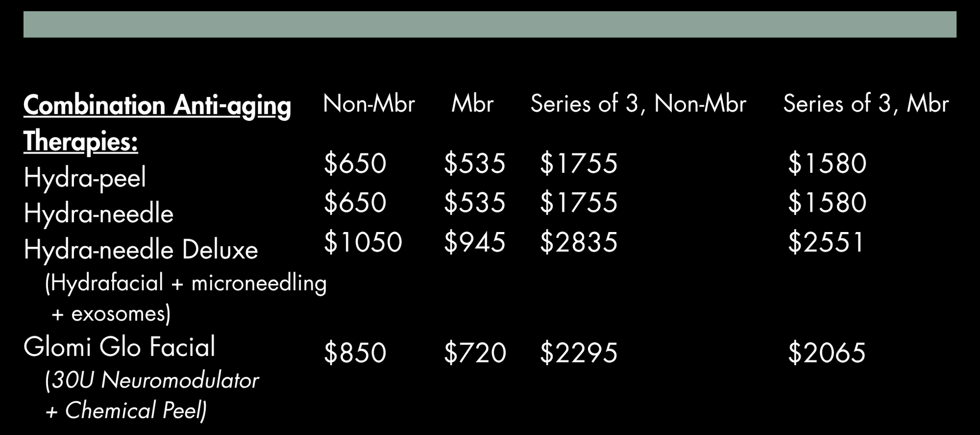Click the gray-green banner bar at top
980x435 pixels.
(x=490, y=24)
